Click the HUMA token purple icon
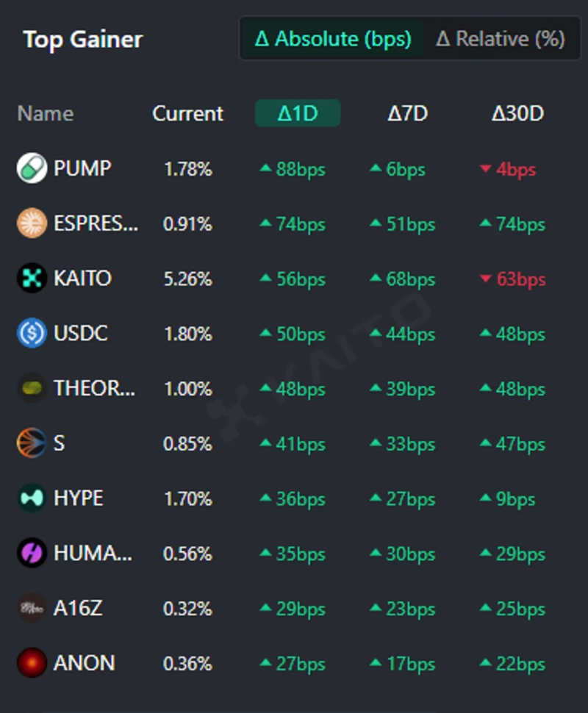Image resolution: width=588 pixels, height=713 pixels. 32,553
